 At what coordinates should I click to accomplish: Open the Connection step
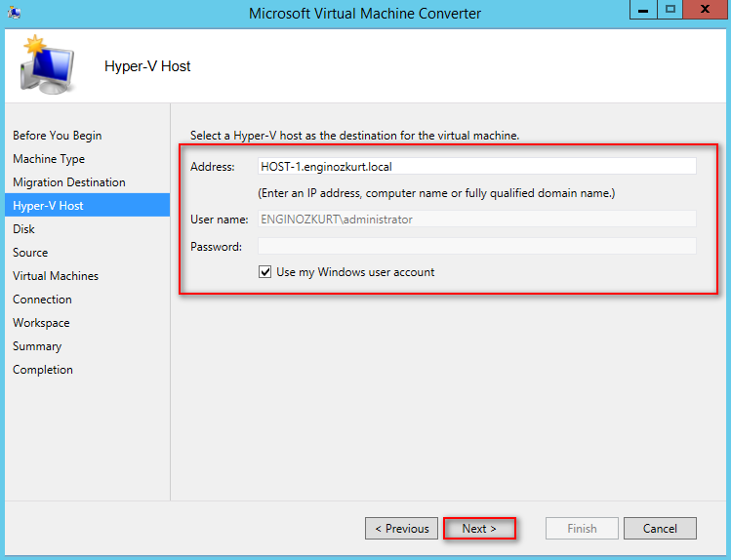(x=42, y=300)
